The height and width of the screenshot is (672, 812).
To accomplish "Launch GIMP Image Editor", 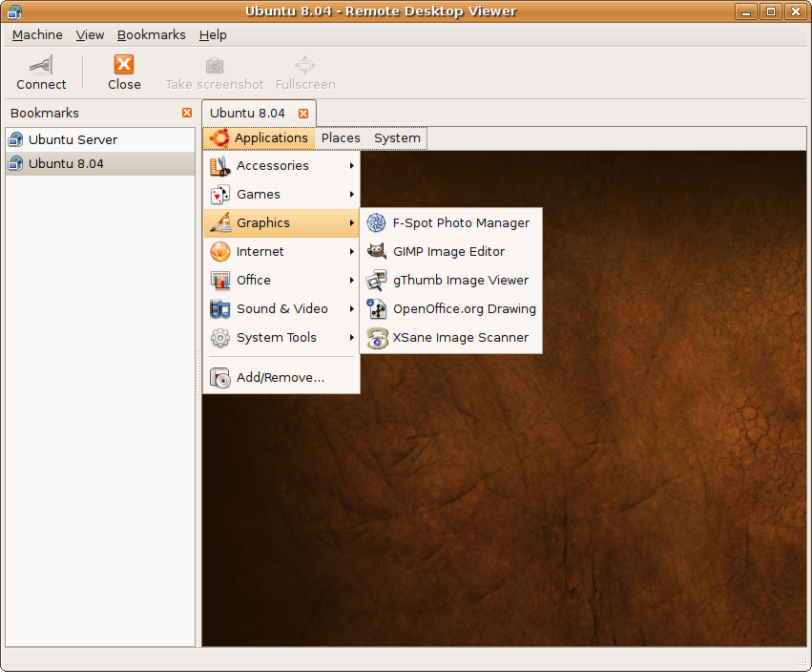I will (x=450, y=252).
